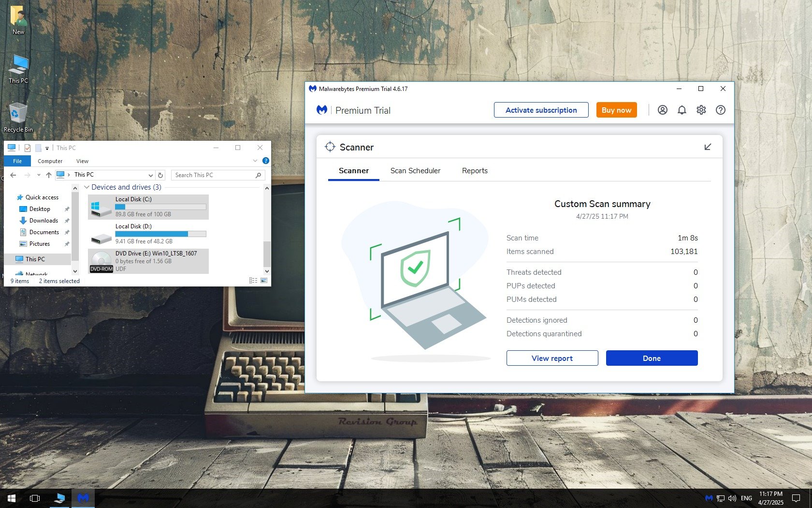Image resolution: width=812 pixels, height=508 pixels.
Task: Open Malwarebytes settings gear
Action: (x=701, y=110)
